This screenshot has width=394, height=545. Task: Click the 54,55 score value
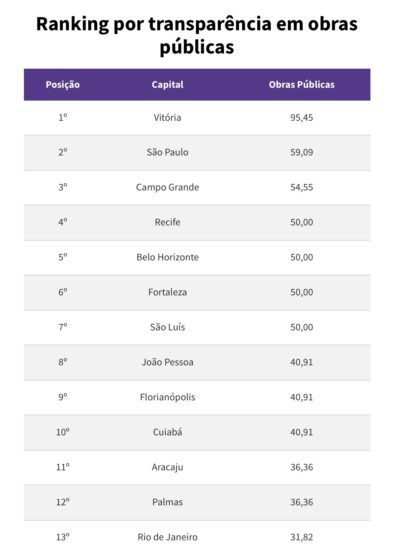[x=302, y=187]
